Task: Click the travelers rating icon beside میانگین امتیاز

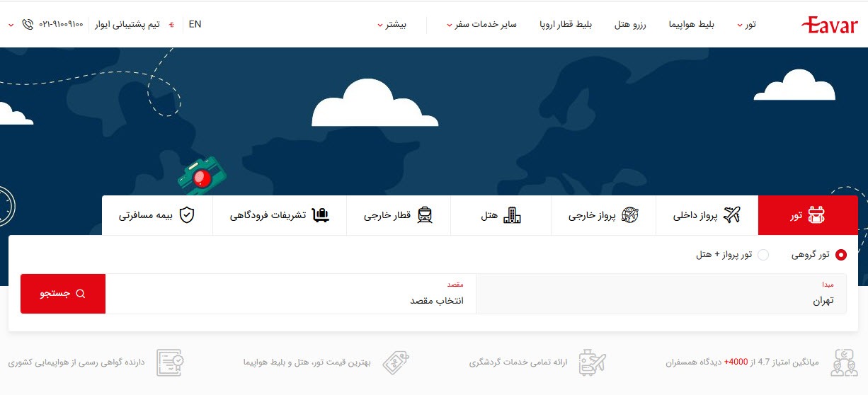Action: coord(844,362)
